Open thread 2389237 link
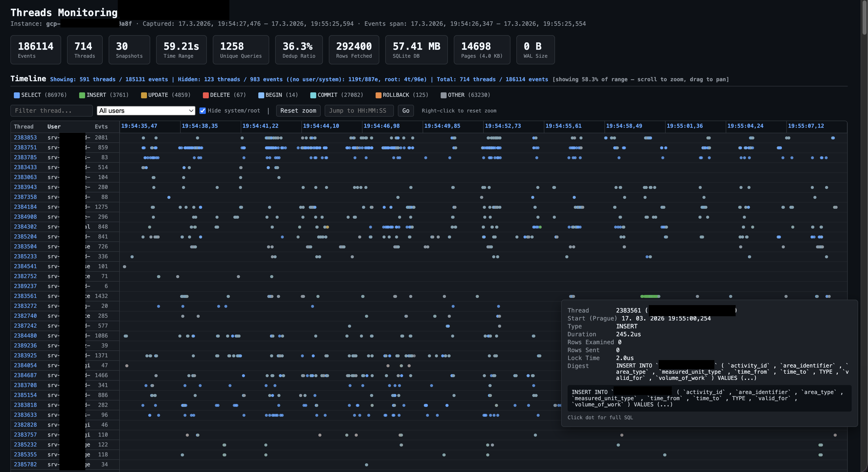This screenshot has width=868, height=472. [25, 286]
